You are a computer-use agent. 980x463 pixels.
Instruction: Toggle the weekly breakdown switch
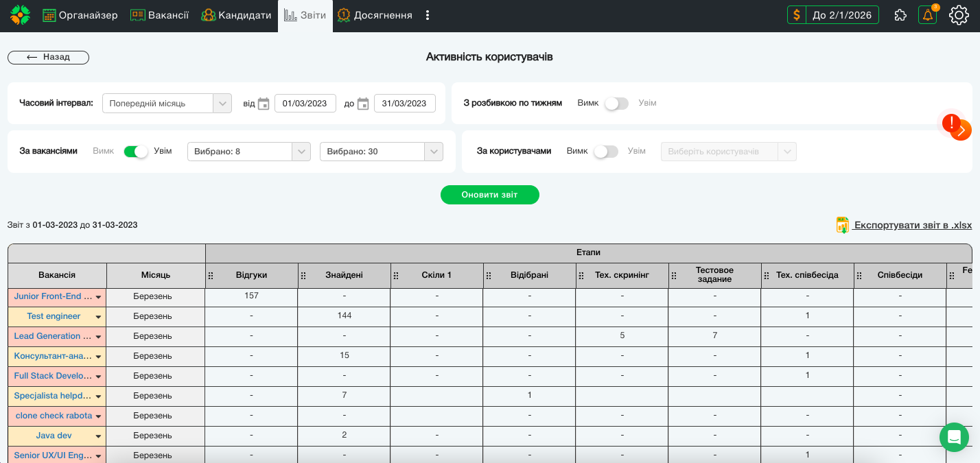pyautogui.click(x=616, y=104)
